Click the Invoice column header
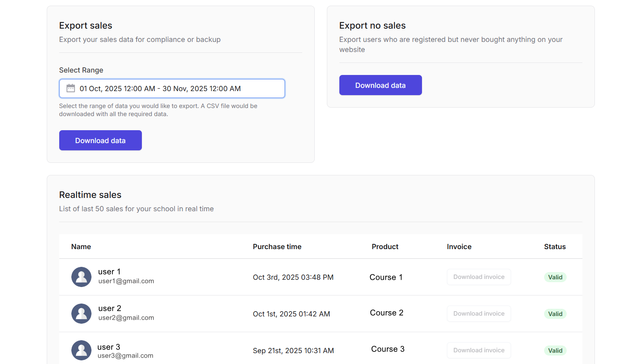This screenshot has height=364, width=638. click(x=459, y=247)
